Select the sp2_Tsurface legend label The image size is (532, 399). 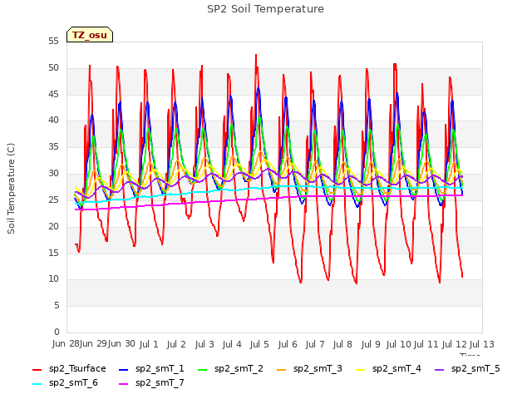[77, 369]
